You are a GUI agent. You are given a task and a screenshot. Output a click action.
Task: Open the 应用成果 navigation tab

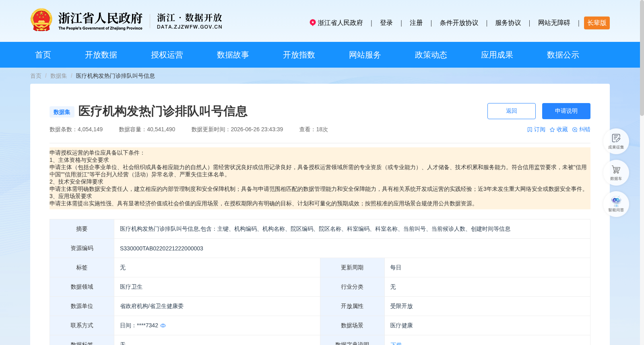(497, 55)
